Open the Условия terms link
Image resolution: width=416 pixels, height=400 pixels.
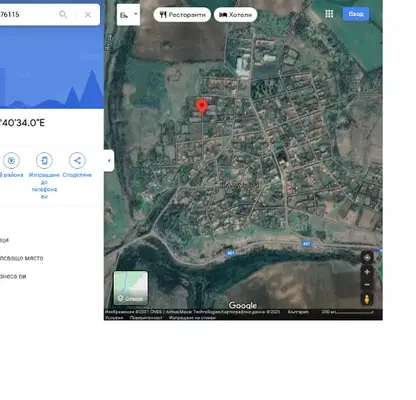click(x=114, y=318)
